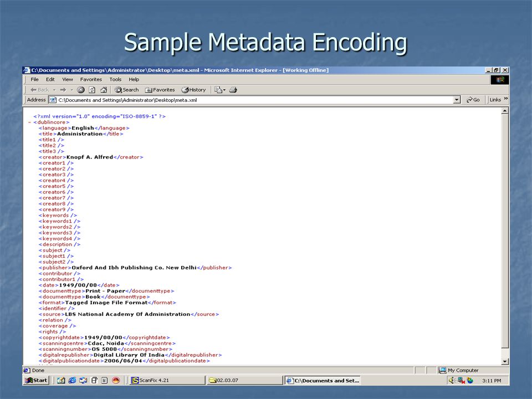
Task: Open Forward history dropdown arrow
Action: pos(71,90)
